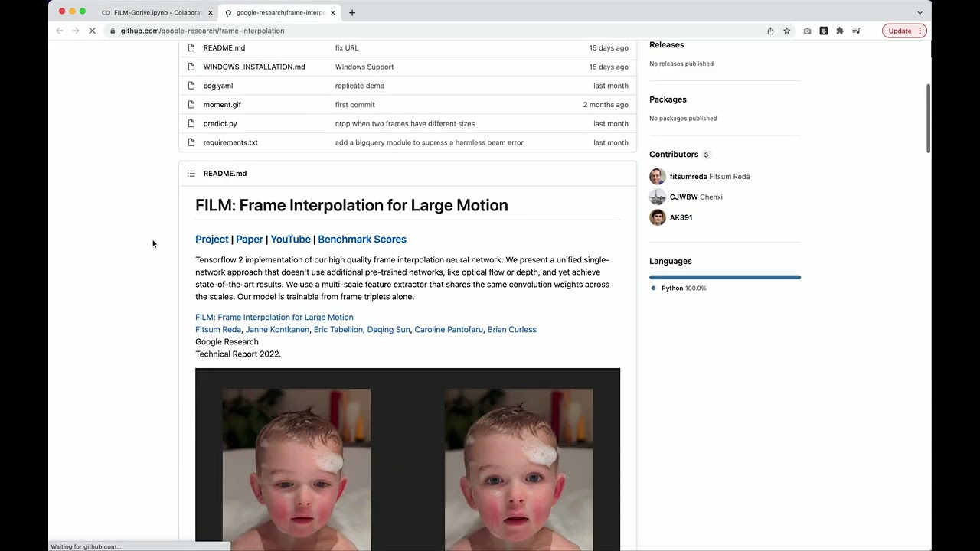Open the bigquery module commit message
Viewport: 980px width, 551px height.
(430, 142)
